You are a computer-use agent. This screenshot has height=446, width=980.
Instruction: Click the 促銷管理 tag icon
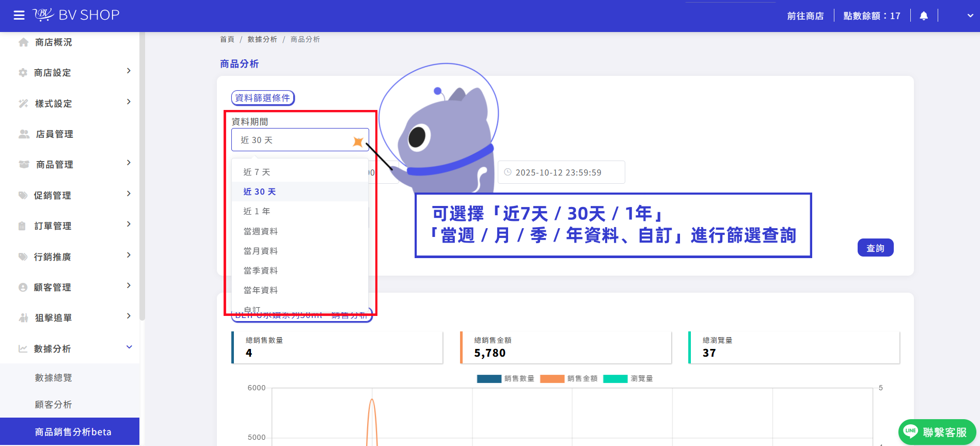click(23, 195)
